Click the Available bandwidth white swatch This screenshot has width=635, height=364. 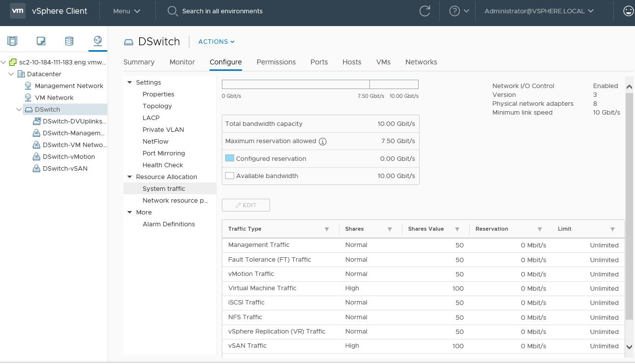[230, 176]
